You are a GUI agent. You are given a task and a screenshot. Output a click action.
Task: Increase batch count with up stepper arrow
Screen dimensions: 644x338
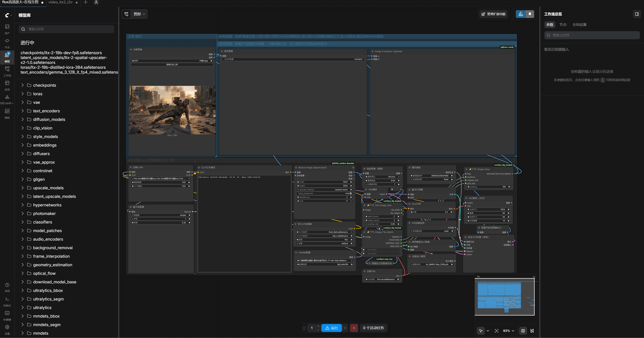pyautogui.click(x=318, y=326)
